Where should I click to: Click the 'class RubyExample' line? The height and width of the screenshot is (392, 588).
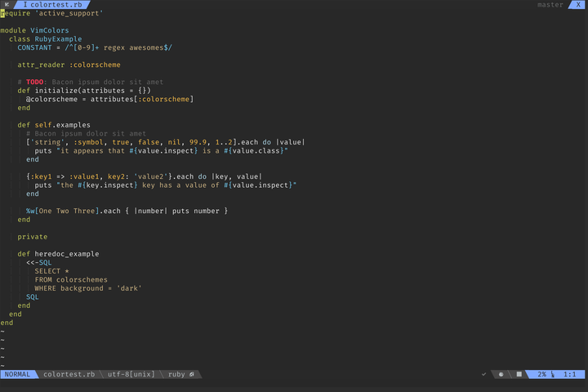coord(46,39)
